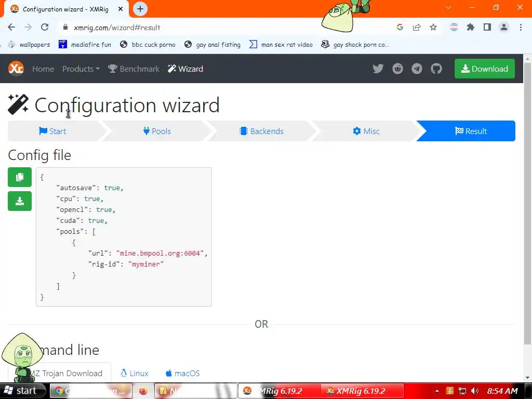The image size is (532, 399).
Task: Open the Benchmark page
Action: point(134,69)
